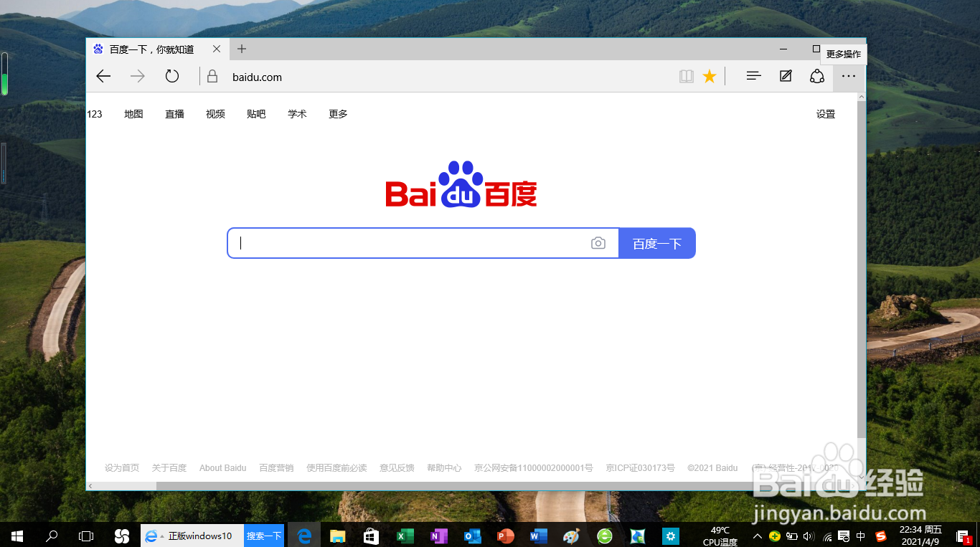Click the Share icon in Edge toolbar
This screenshot has width=980, height=547.
817,76
